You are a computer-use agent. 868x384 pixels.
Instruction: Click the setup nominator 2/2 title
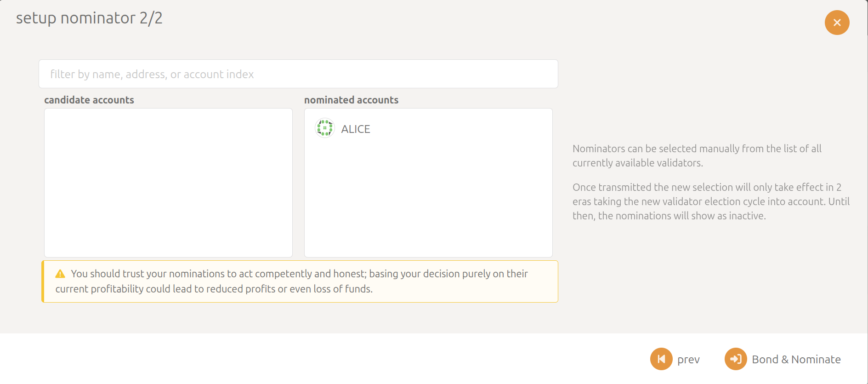(x=89, y=18)
